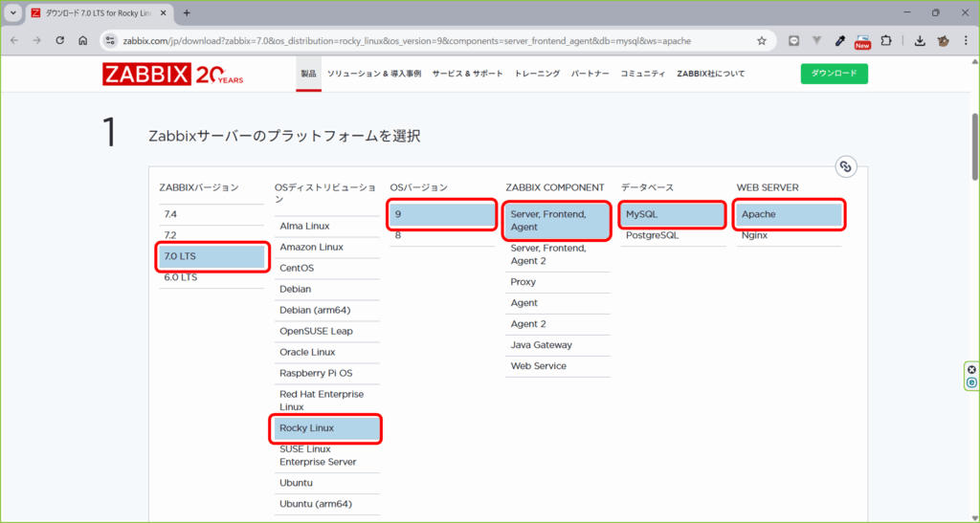
Task: Close the Zabbix download tab
Action: point(165,12)
